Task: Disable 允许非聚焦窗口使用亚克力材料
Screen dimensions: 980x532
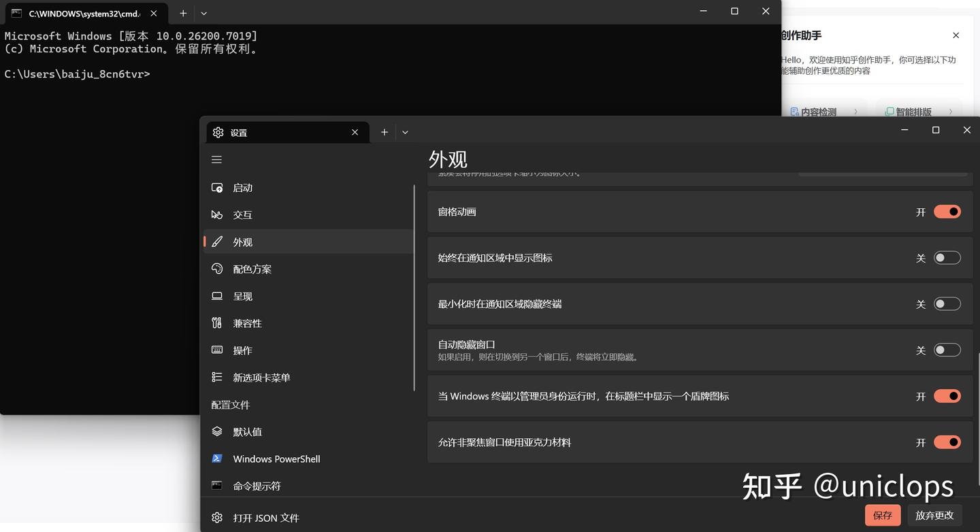Action: pos(947,442)
